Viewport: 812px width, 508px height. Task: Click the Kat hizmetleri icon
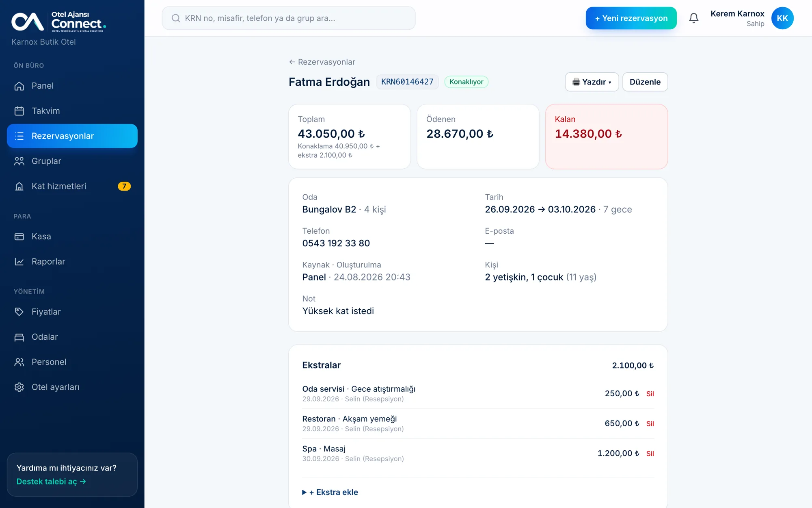click(x=19, y=186)
